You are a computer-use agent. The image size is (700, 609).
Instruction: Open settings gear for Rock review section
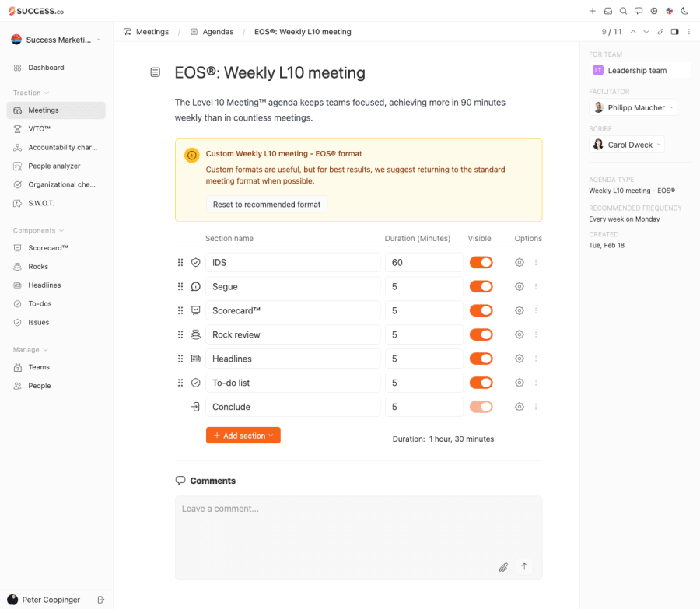point(520,335)
